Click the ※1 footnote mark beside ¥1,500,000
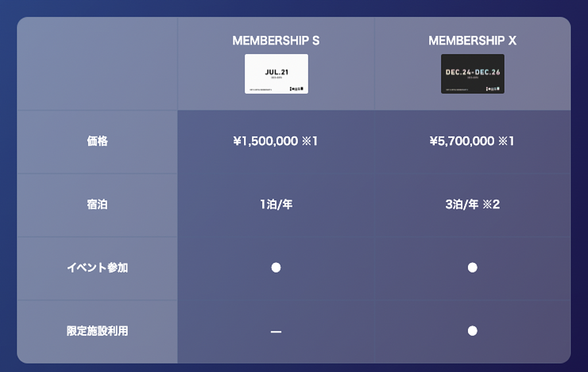Screen dimensions: 588x372 310,141
